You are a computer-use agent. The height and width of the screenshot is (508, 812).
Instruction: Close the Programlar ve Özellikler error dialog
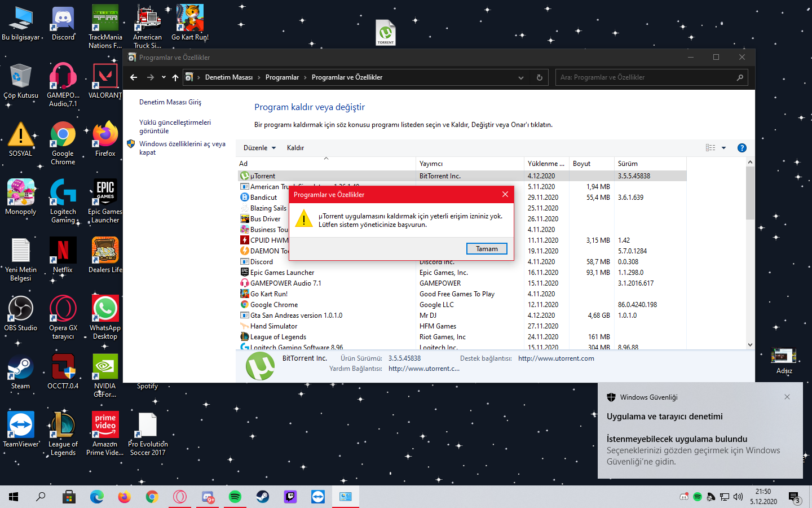[x=505, y=194]
